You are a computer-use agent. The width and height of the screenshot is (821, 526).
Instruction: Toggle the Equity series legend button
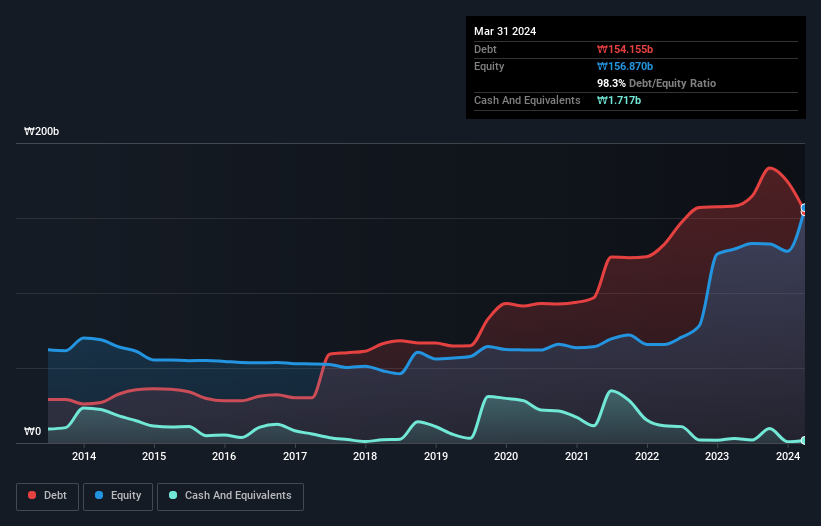coord(118,496)
